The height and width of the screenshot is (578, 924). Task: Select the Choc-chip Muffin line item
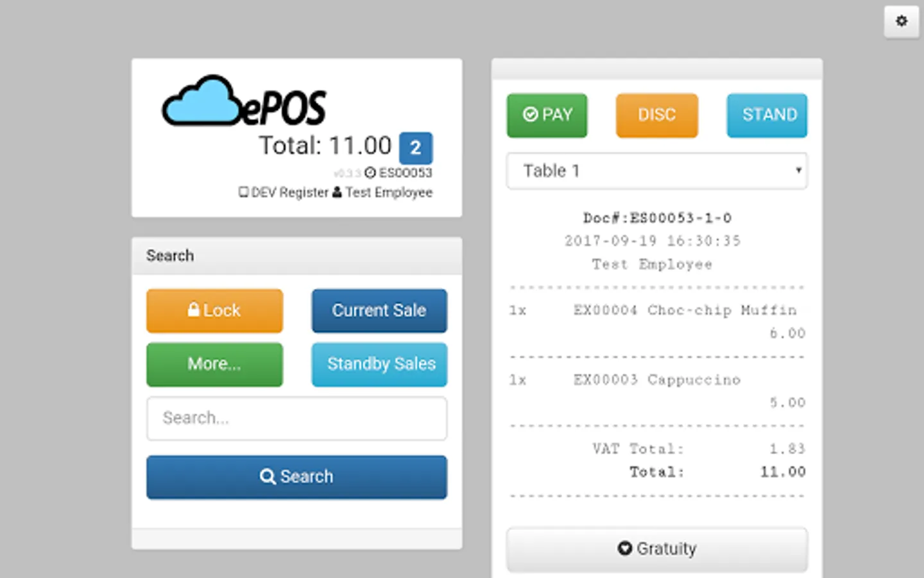(x=656, y=322)
